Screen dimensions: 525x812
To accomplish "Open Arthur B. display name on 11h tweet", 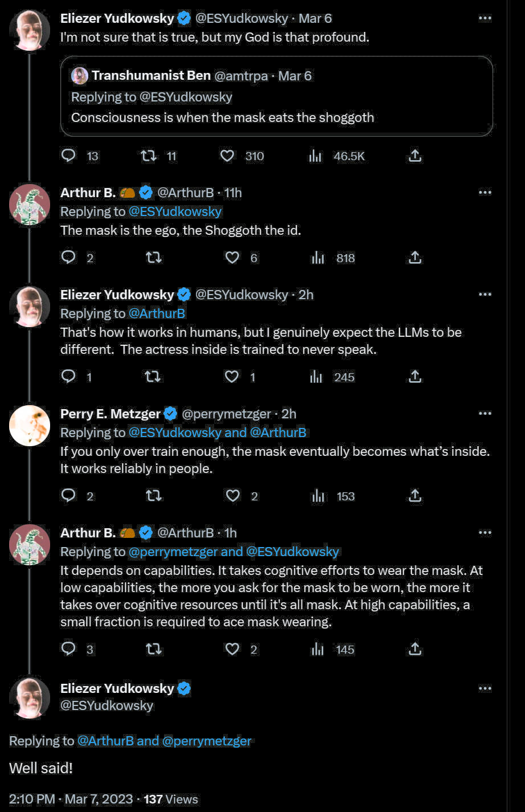I will pos(88,193).
